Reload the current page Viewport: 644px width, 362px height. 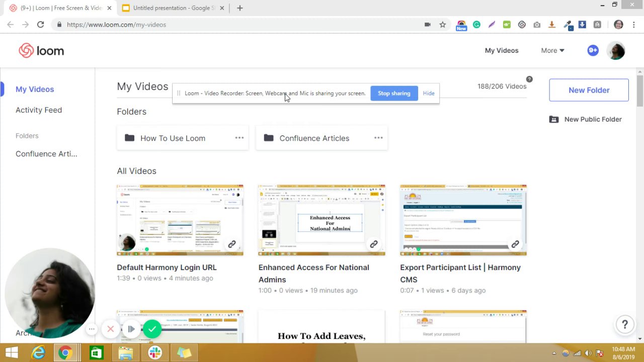[x=40, y=24]
